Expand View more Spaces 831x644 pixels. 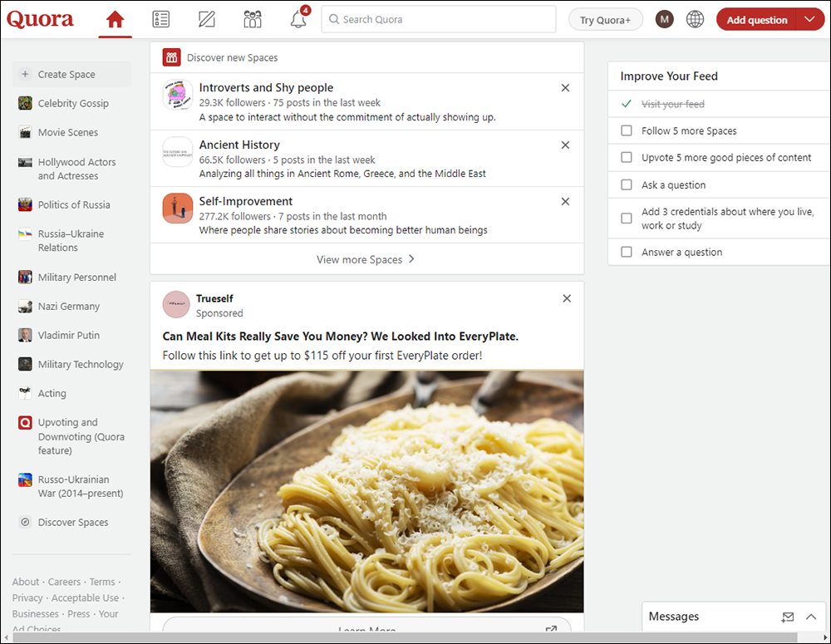coord(366,259)
